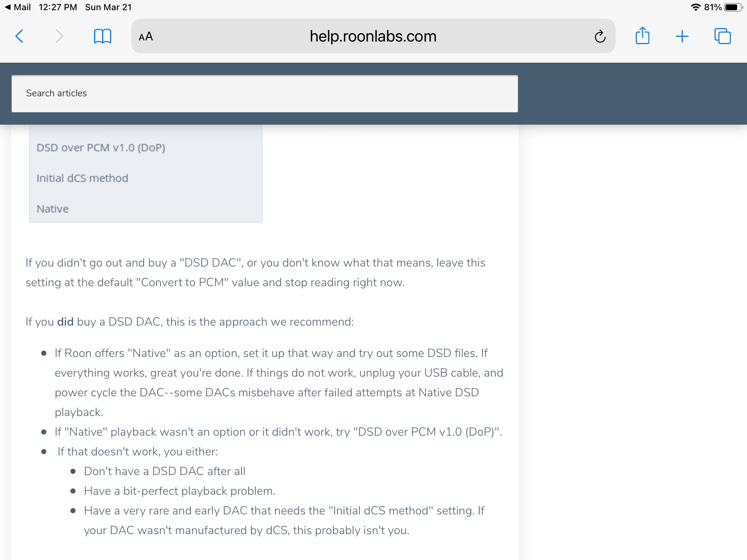Select DSD over PCM v1.0 (DoP) option
This screenshot has width=747, height=560.
101,148
